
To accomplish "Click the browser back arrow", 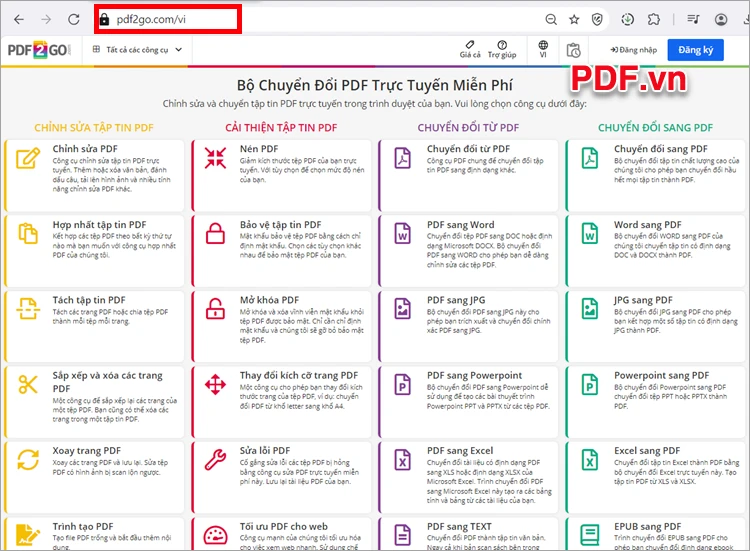I will [19, 20].
